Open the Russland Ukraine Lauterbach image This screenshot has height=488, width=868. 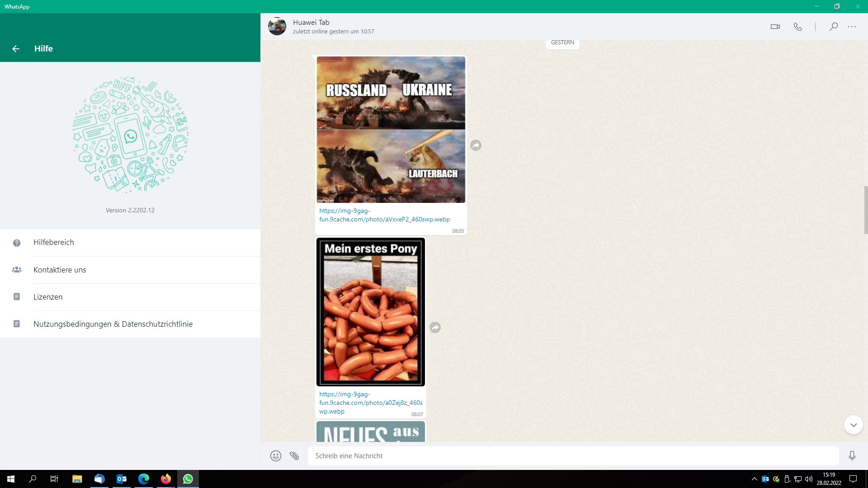coord(391,130)
